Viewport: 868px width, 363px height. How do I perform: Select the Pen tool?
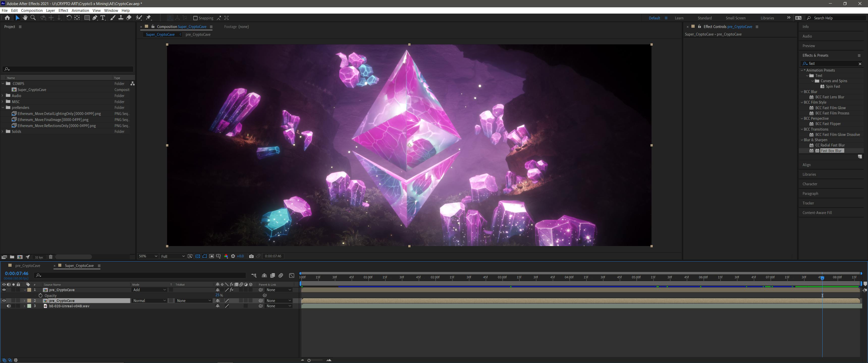point(95,18)
